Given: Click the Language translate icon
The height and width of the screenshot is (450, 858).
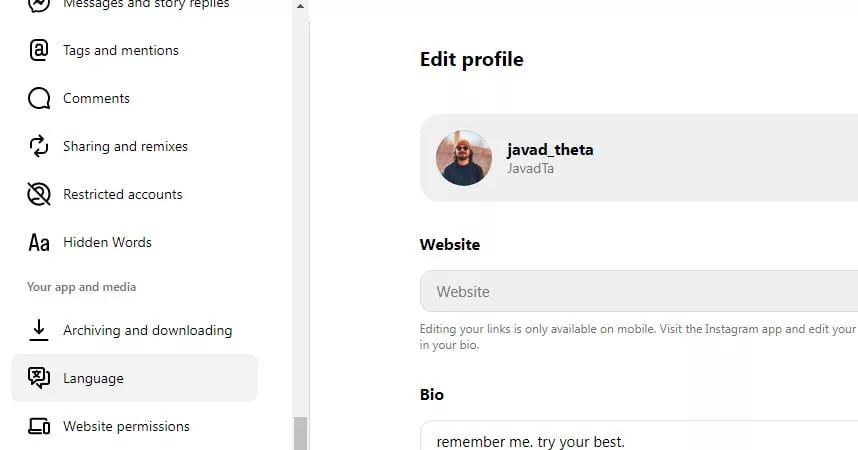Looking at the screenshot, I should pos(39,378).
